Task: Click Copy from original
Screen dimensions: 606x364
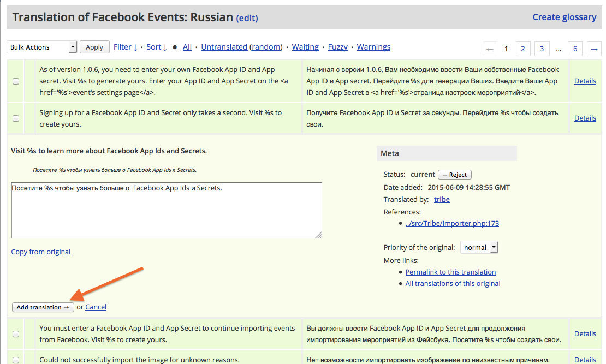Action: [40, 252]
